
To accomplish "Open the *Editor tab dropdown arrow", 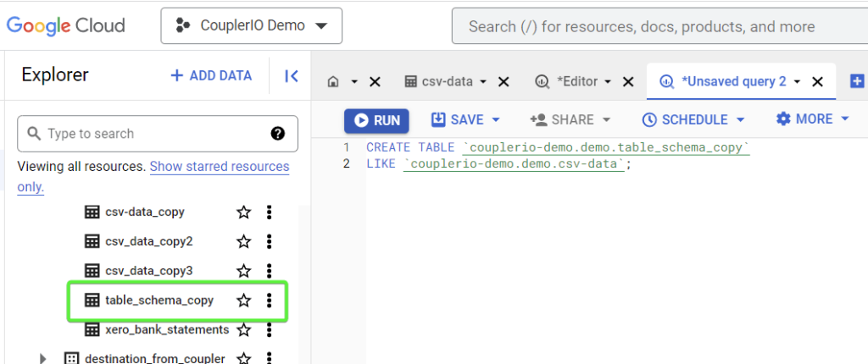I will (607, 82).
